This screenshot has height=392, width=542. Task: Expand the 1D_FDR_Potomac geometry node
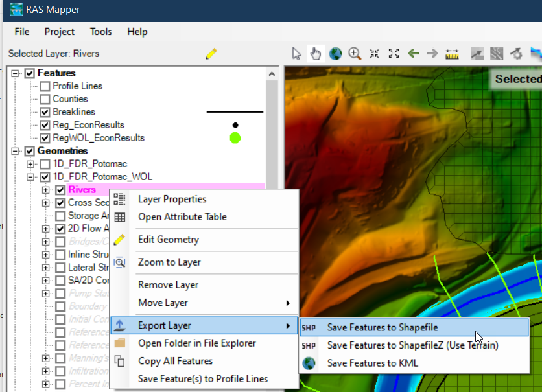tap(30, 164)
